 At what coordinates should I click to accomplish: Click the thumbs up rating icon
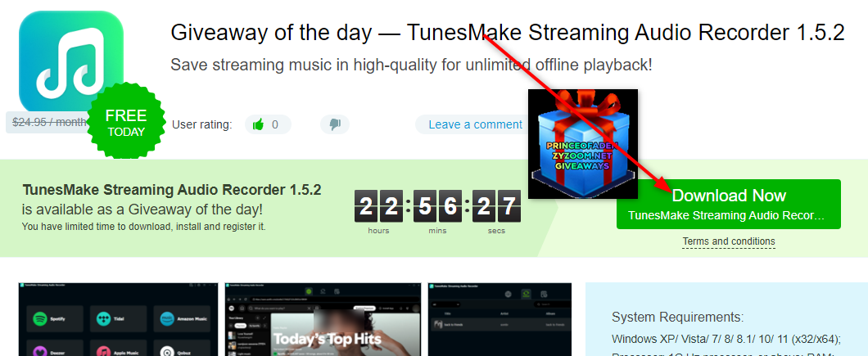pos(258,124)
